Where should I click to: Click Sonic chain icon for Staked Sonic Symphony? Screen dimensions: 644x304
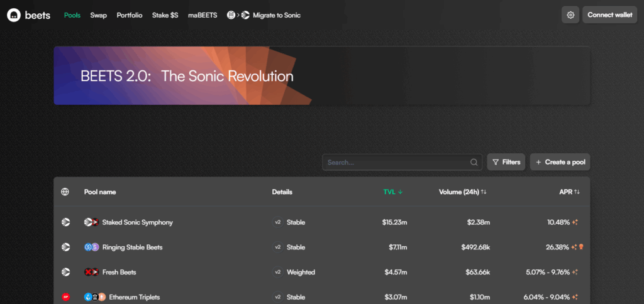point(65,222)
